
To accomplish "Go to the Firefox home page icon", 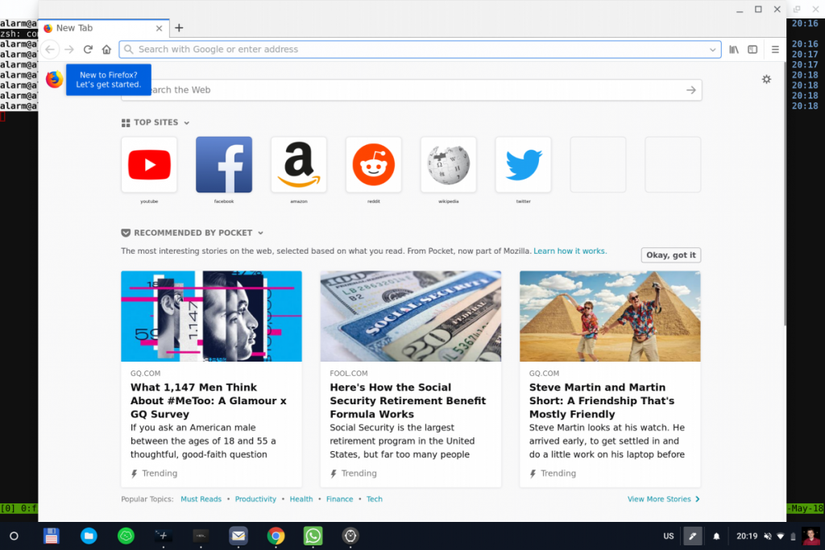I will (106, 49).
